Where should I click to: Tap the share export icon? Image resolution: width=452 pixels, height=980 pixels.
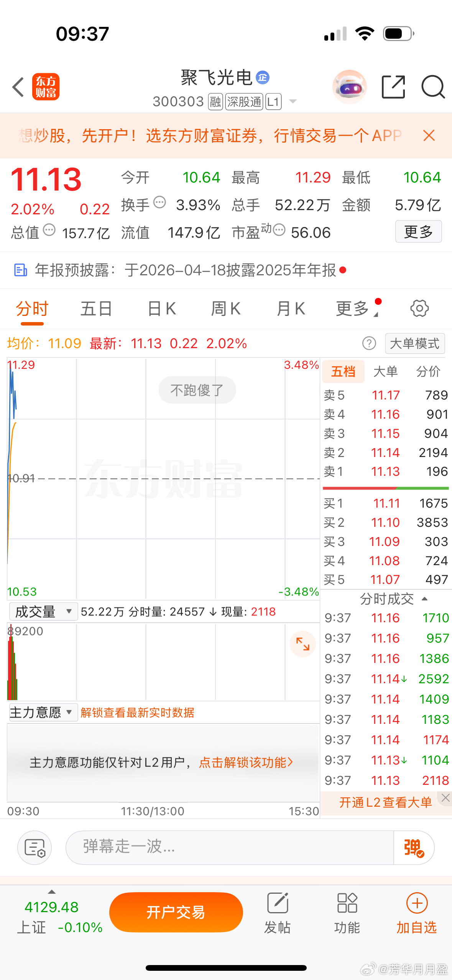click(x=393, y=87)
